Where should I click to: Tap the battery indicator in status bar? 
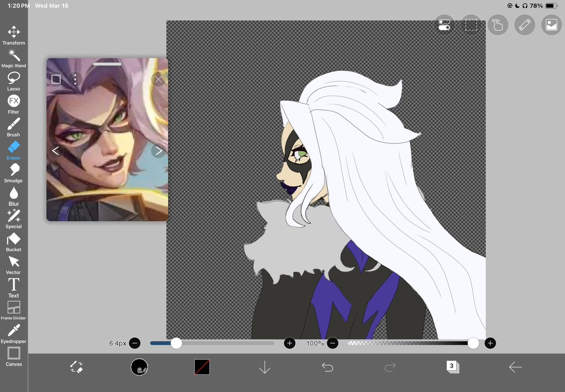[551, 6]
